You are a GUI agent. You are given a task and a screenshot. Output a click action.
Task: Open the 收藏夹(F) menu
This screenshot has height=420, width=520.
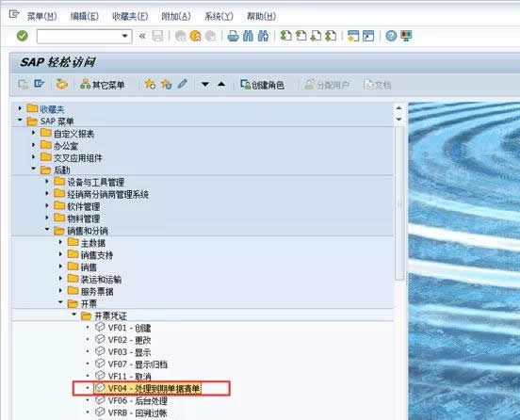(x=130, y=16)
